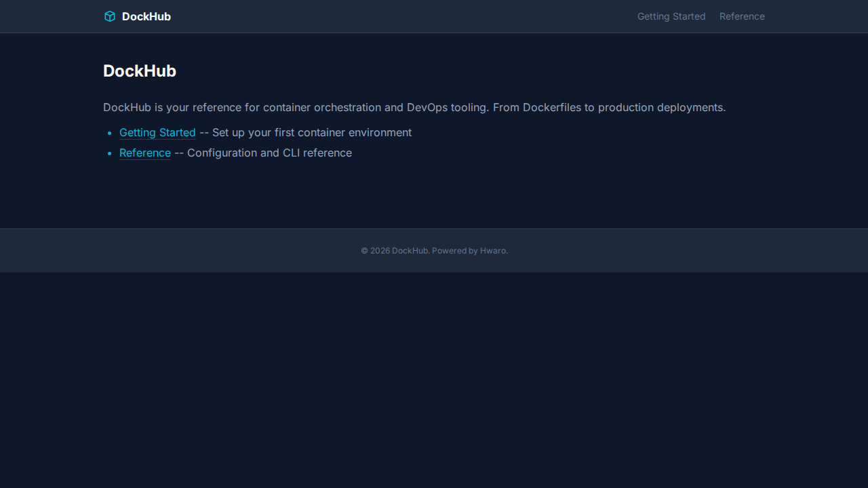Click the word Hwaro in the footer
Viewport: 868px width, 488px height.
click(x=492, y=251)
